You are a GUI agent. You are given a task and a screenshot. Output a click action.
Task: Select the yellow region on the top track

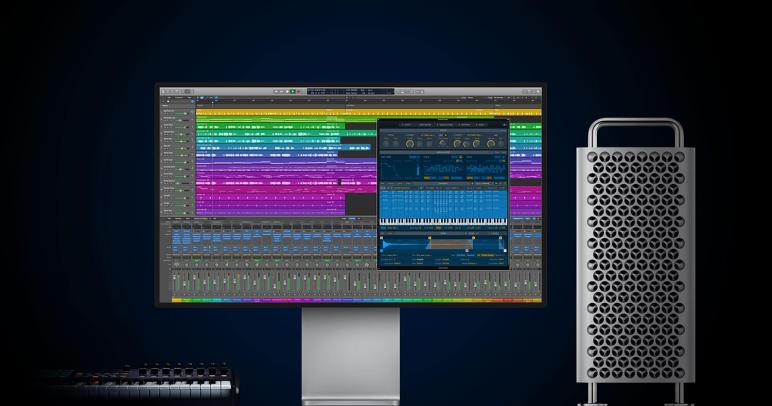[368, 112]
